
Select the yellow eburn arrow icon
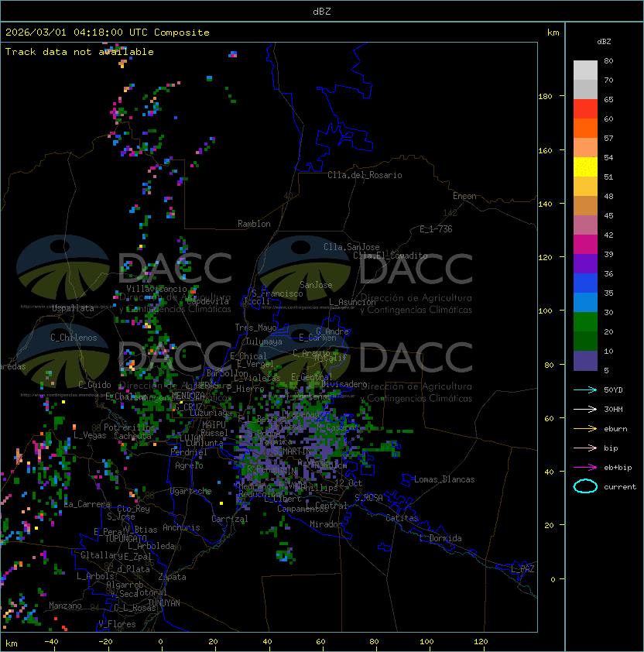pos(585,428)
